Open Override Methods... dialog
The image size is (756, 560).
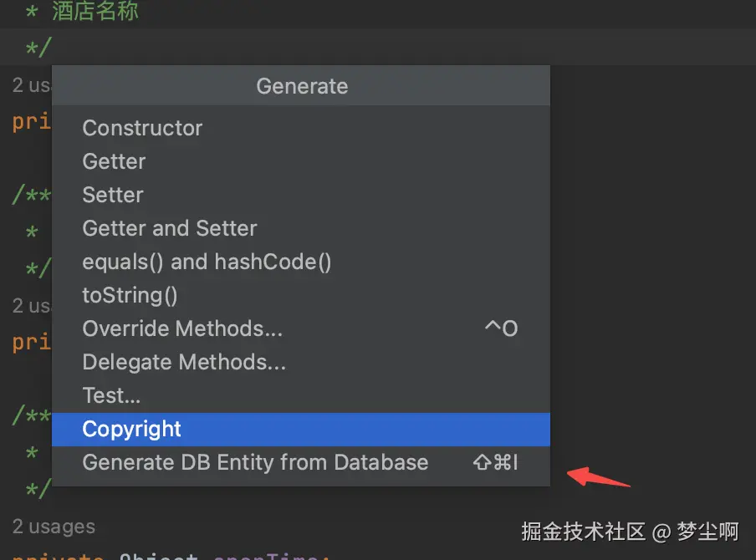coord(182,328)
